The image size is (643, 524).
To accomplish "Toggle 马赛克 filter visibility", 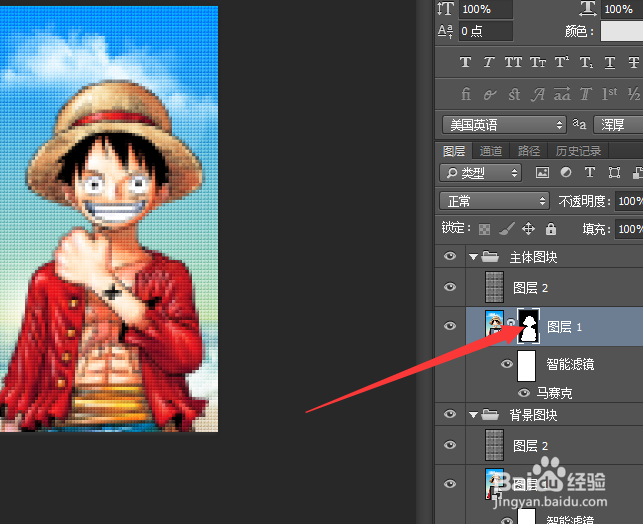I will pyautogui.click(x=523, y=393).
